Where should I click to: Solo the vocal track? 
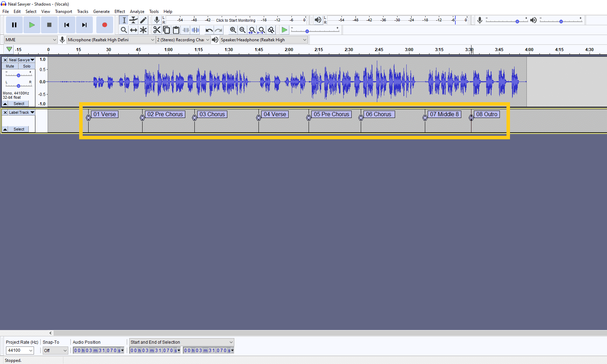click(x=27, y=66)
